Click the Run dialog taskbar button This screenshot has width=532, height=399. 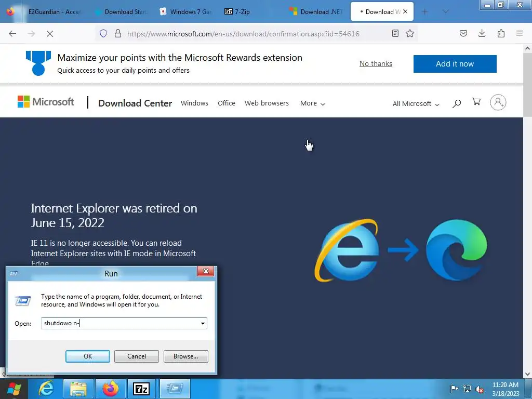coord(175,389)
